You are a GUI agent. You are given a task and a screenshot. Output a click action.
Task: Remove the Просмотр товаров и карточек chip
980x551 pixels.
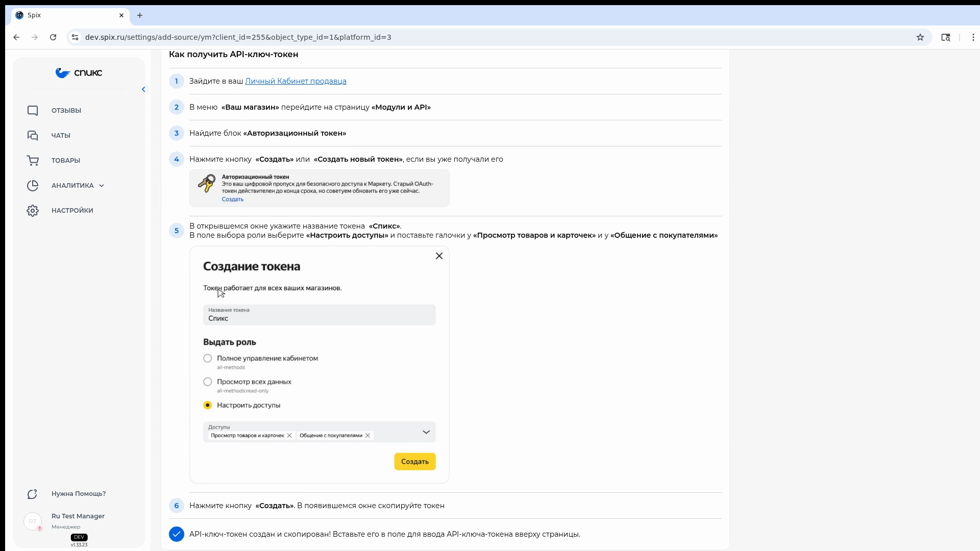(289, 436)
